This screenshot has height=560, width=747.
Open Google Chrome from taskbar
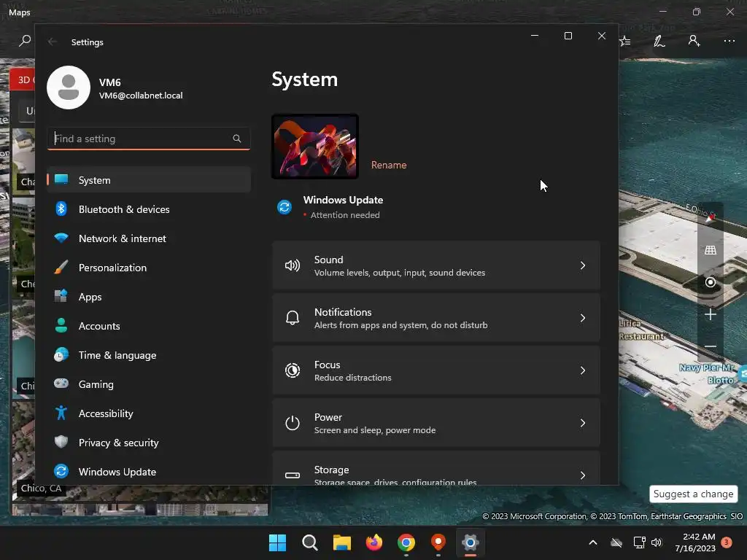coord(406,542)
